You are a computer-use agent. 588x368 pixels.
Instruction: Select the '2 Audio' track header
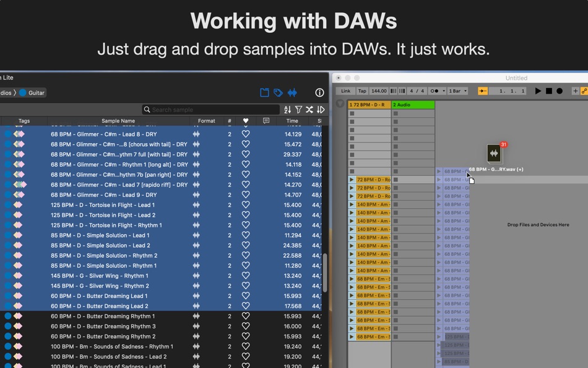click(413, 105)
